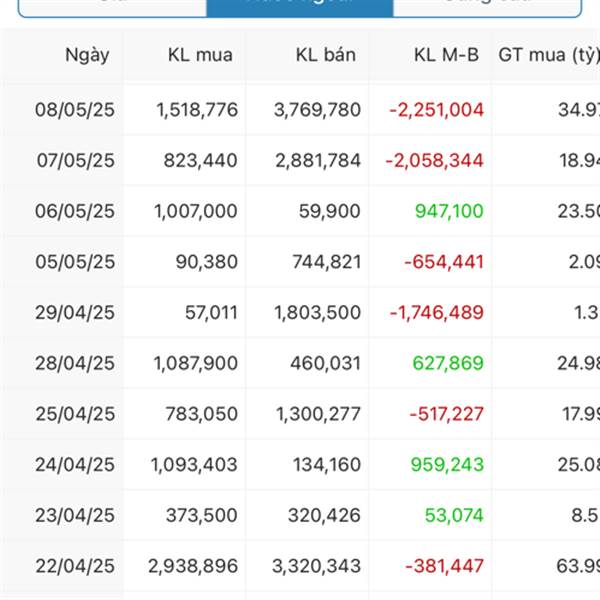Viewport: 600px width, 600px height.
Task: Click net volume value -2,251,004
Action: tap(437, 110)
